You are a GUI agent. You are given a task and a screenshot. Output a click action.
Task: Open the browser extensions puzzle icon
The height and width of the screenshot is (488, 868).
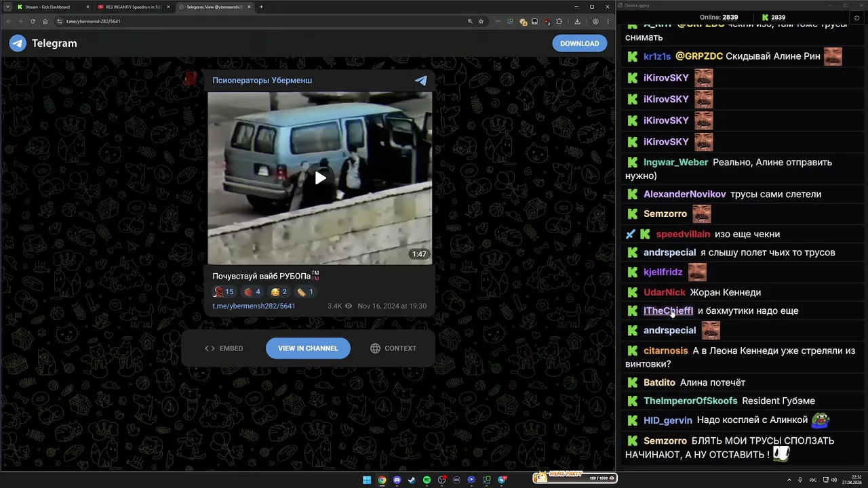[x=559, y=21]
